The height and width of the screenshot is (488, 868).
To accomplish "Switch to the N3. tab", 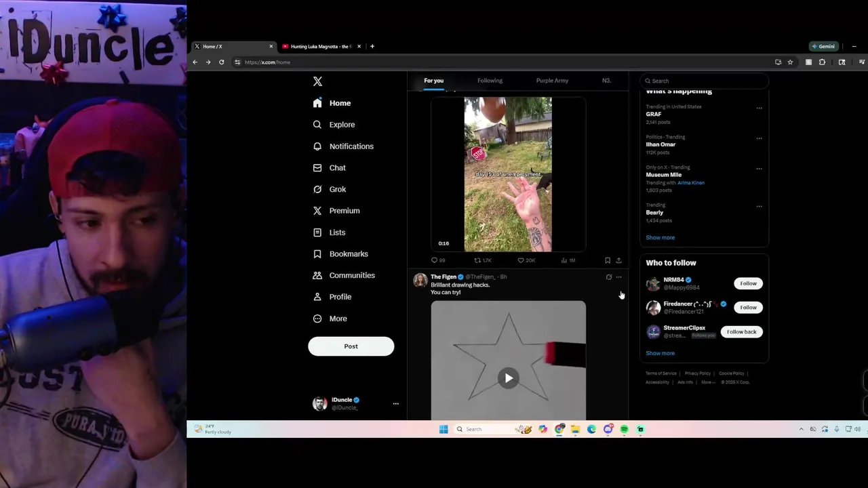I will pyautogui.click(x=606, y=81).
